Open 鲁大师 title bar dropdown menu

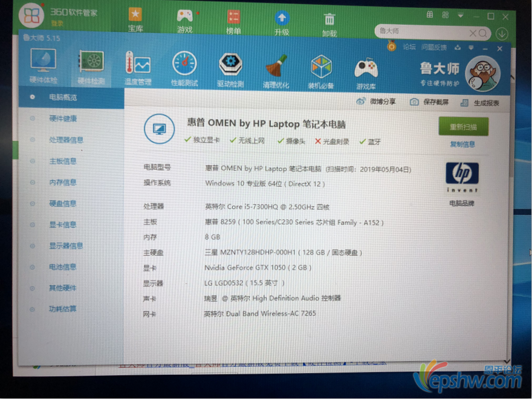point(471,48)
